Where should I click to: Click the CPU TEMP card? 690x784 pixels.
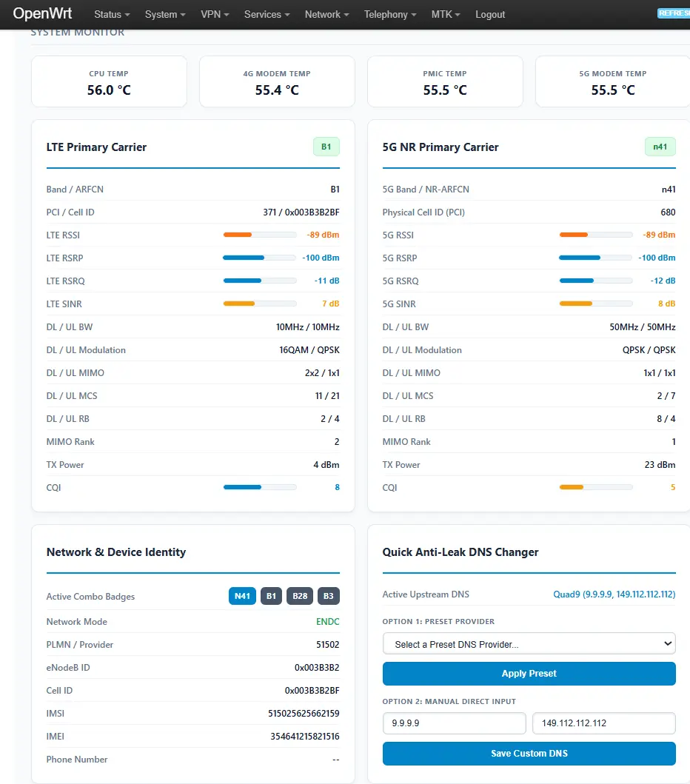click(x=109, y=81)
